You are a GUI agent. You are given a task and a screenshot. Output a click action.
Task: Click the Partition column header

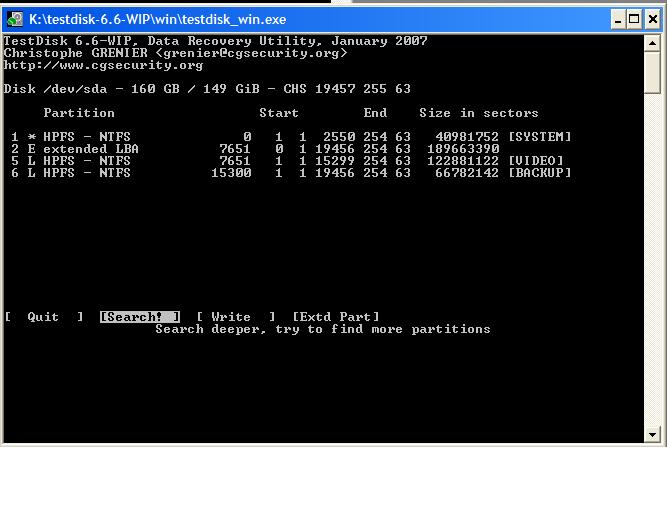coord(79,113)
